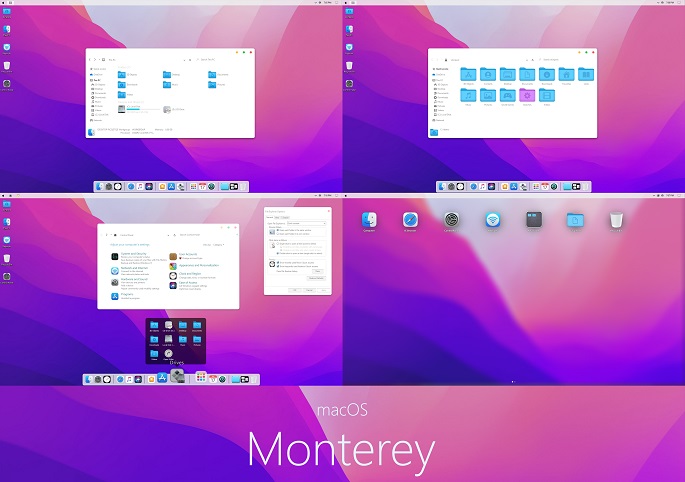685x482 pixels.
Task: Open the Computer icon on the Launchpad-style desktop
Action: [369, 220]
